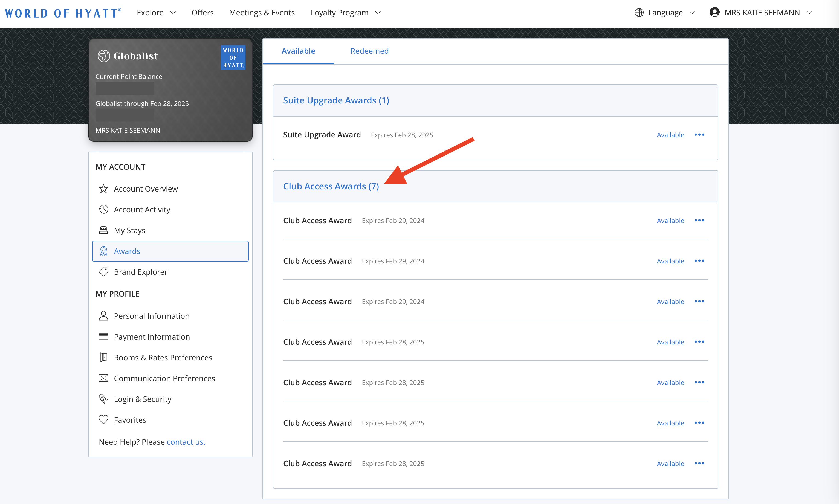
Task: Open the Offers menu item
Action: [202, 13]
